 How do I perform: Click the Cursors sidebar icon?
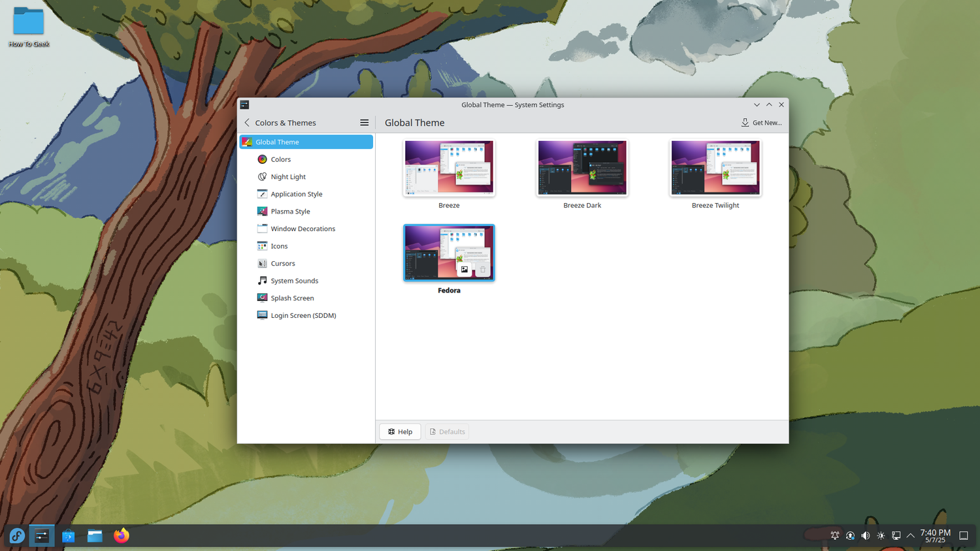pyautogui.click(x=262, y=263)
